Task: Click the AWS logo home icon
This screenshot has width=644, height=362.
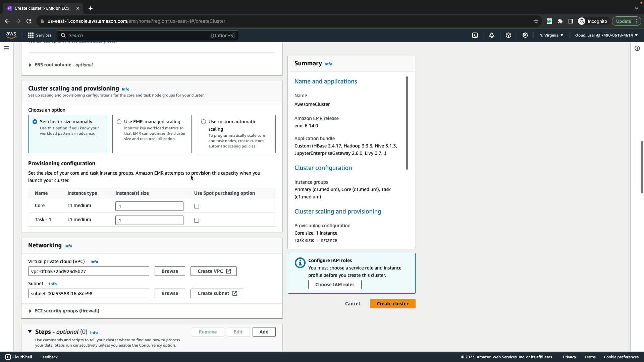Action: (11, 35)
